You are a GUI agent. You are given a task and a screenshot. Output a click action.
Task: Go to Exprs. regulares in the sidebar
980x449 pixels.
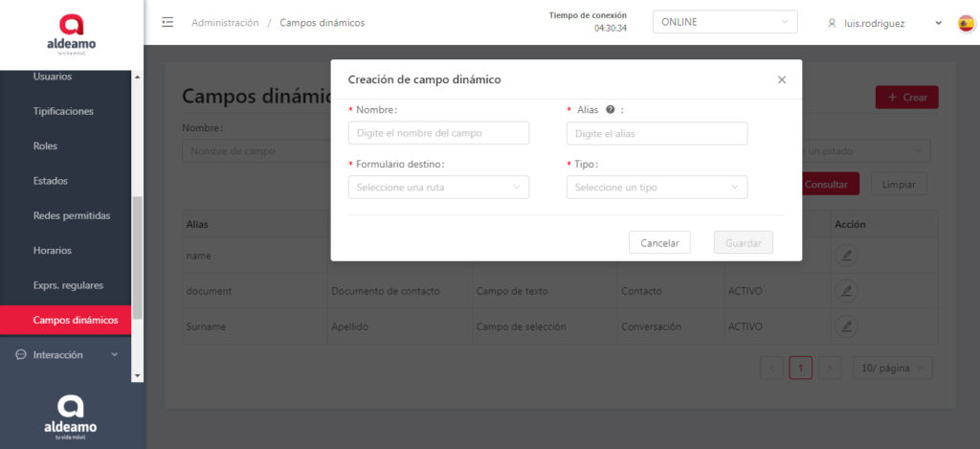(68, 285)
